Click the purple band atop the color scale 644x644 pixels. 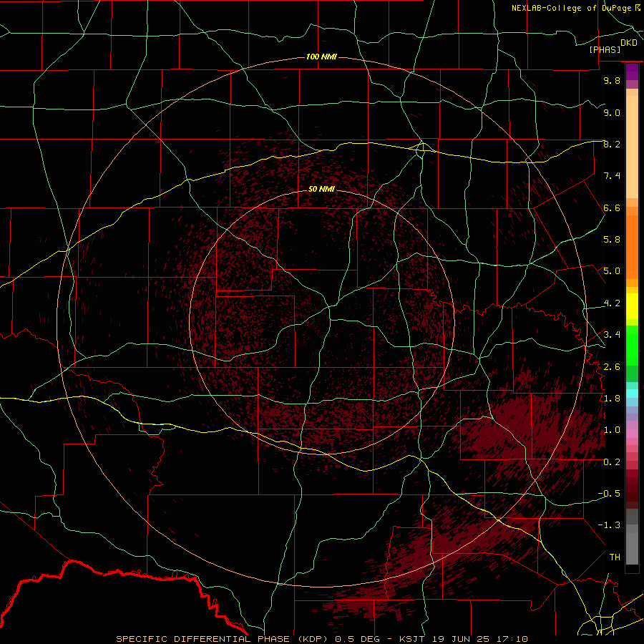tap(632, 72)
